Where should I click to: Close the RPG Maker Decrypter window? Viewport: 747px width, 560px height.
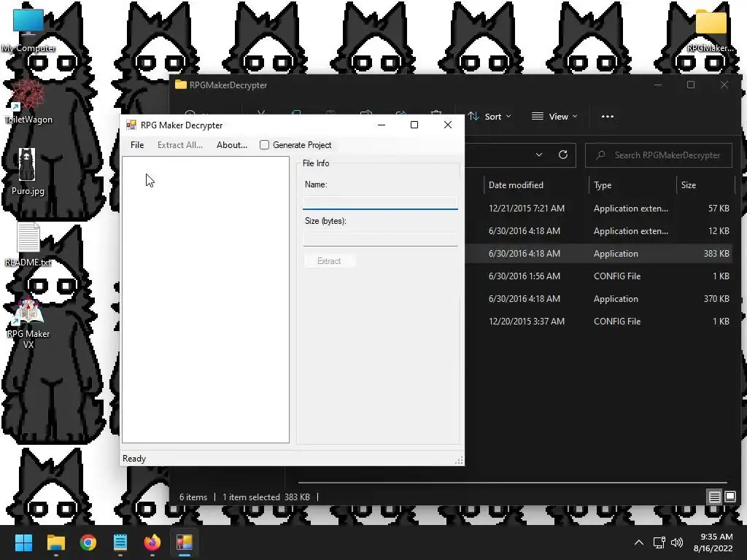coord(448,125)
